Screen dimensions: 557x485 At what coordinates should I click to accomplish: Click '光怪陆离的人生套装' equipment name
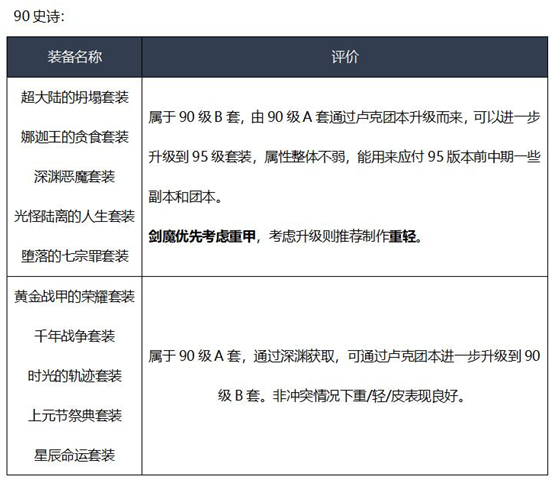pos(75,216)
